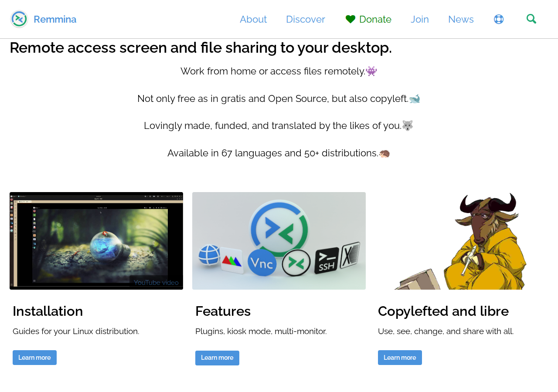Click 'Guides for your Linux distribution.' text
558x392 pixels.
tap(76, 331)
